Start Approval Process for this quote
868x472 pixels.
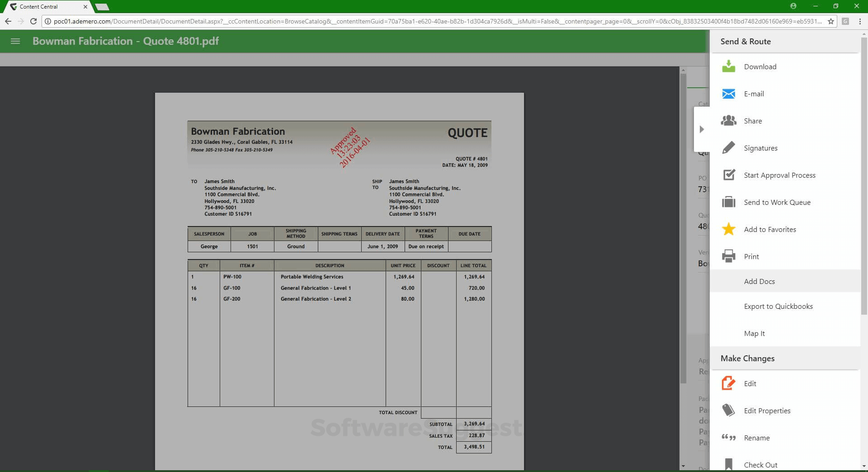click(729, 175)
